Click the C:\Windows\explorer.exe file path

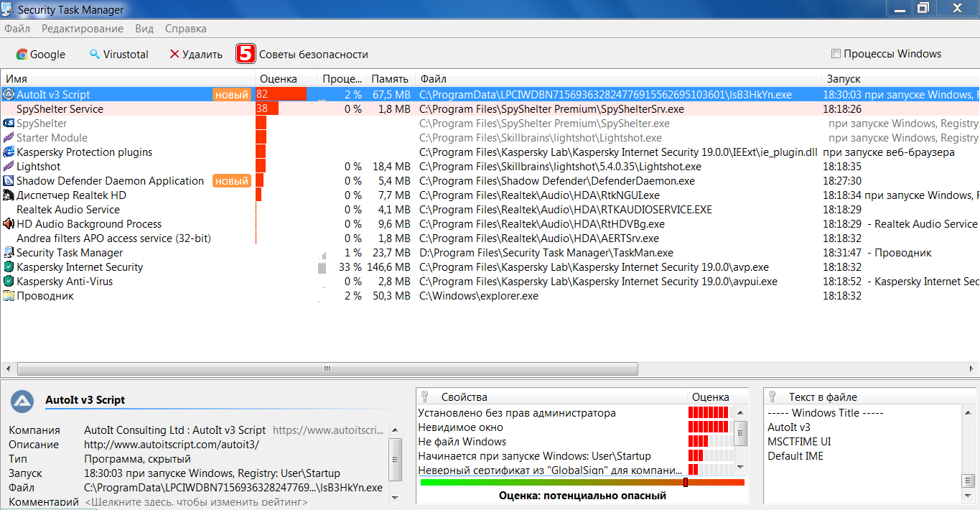click(x=479, y=296)
